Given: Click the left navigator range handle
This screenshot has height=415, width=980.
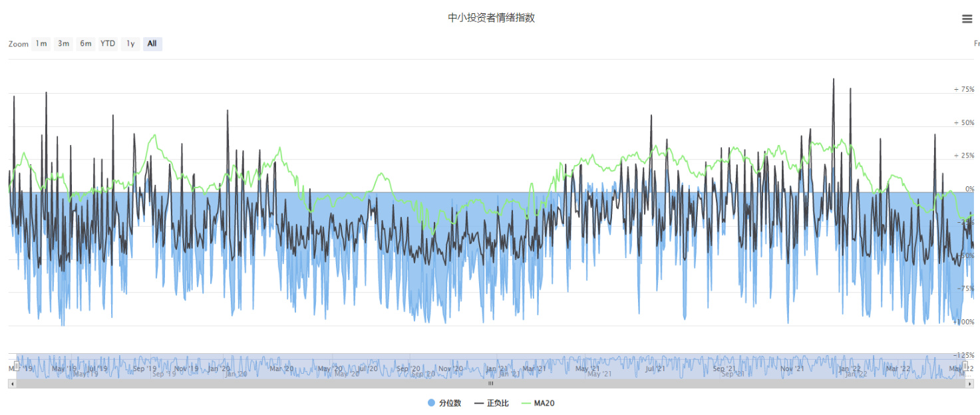Looking at the screenshot, I should click(17, 366).
